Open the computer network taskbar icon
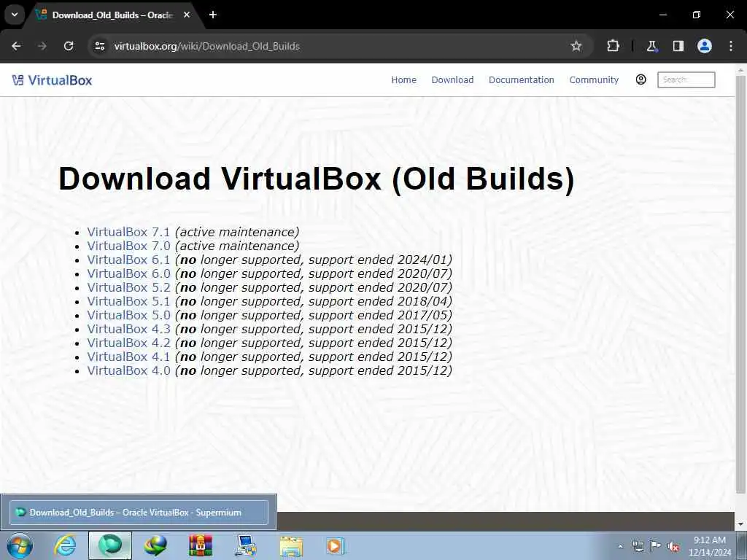Screen dimensions: 747x560 pyautogui.click(x=246, y=545)
